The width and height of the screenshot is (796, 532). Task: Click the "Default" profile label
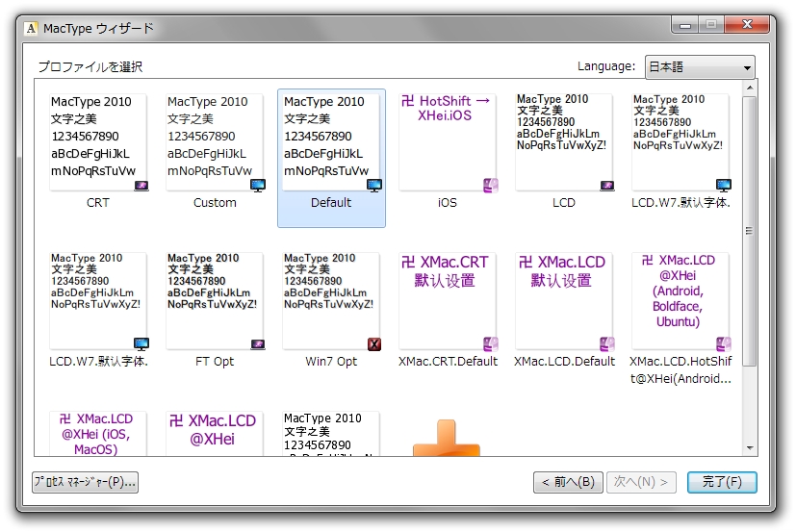[x=331, y=203]
